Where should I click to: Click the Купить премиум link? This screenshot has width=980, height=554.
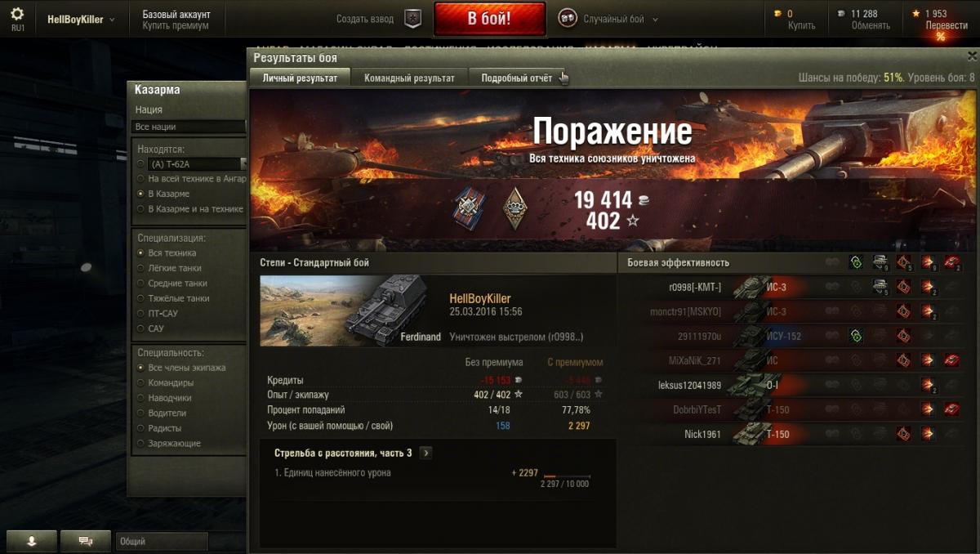click(176, 25)
